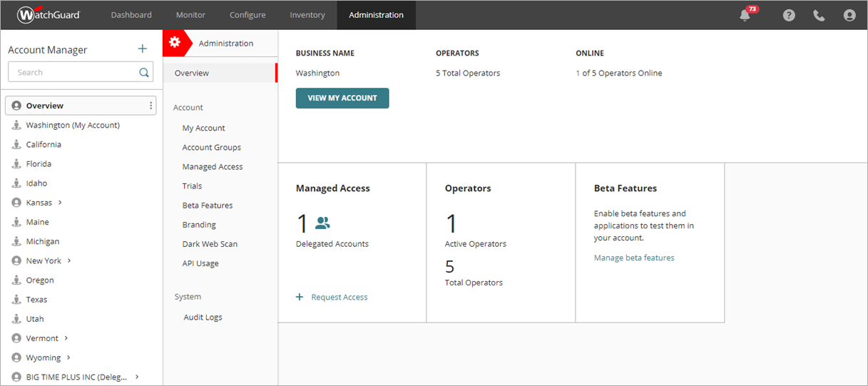868x386 pixels.
Task: Click the WatchGuard logo
Action: pos(48,14)
